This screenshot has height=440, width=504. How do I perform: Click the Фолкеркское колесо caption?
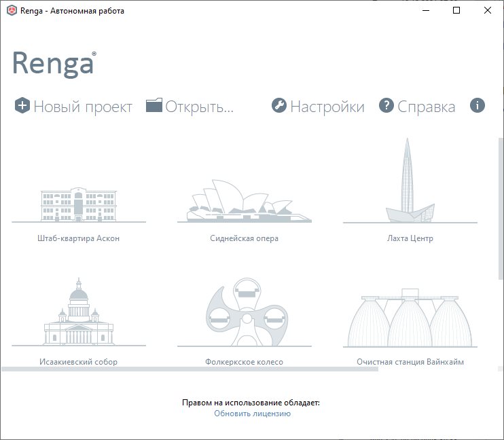click(245, 362)
